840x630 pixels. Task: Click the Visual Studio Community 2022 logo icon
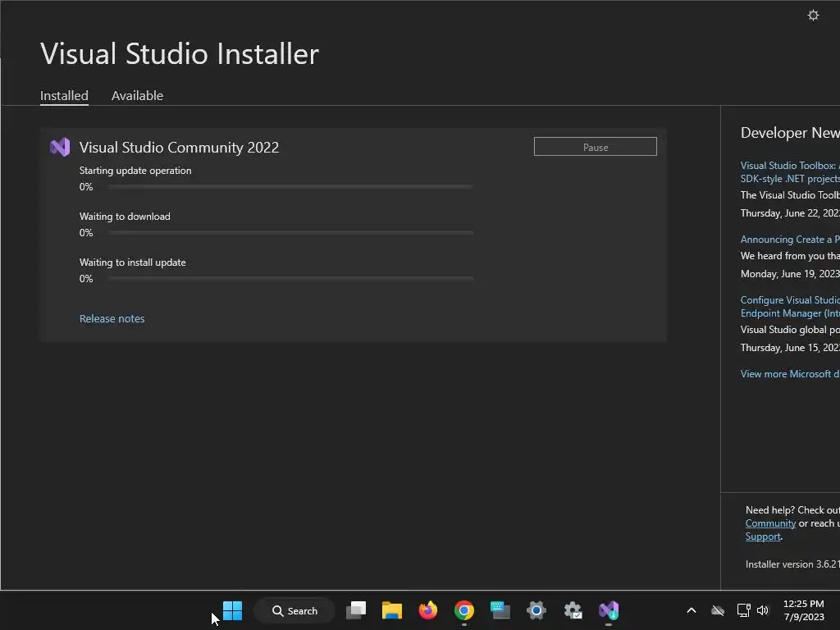coord(59,147)
